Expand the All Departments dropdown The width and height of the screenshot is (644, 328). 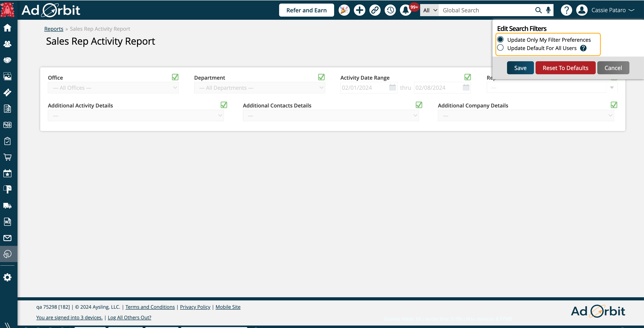click(259, 88)
